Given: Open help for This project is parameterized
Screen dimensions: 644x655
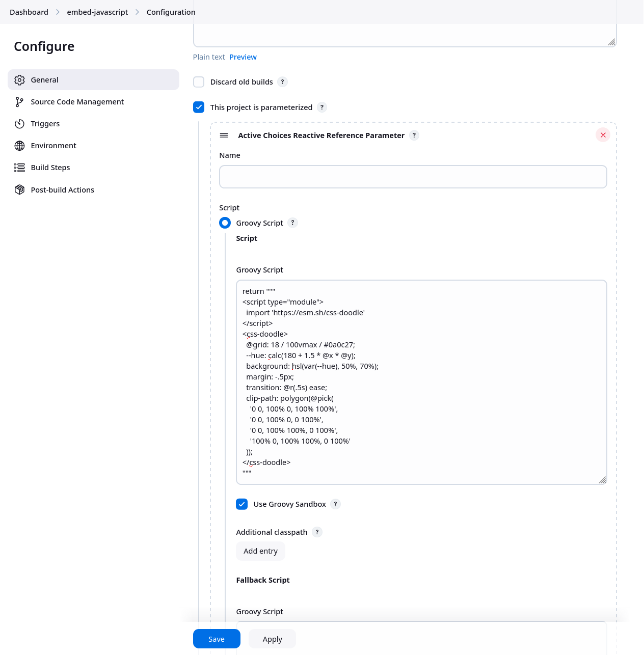Looking at the screenshot, I should [322, 107].
